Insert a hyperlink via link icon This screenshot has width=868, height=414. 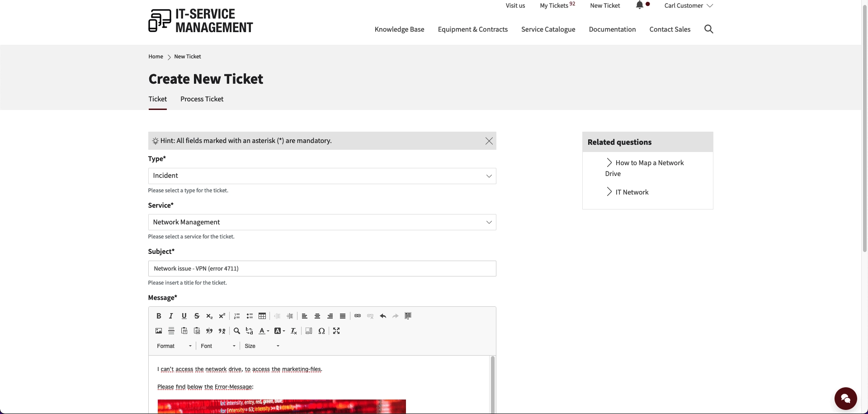point(358,316)
